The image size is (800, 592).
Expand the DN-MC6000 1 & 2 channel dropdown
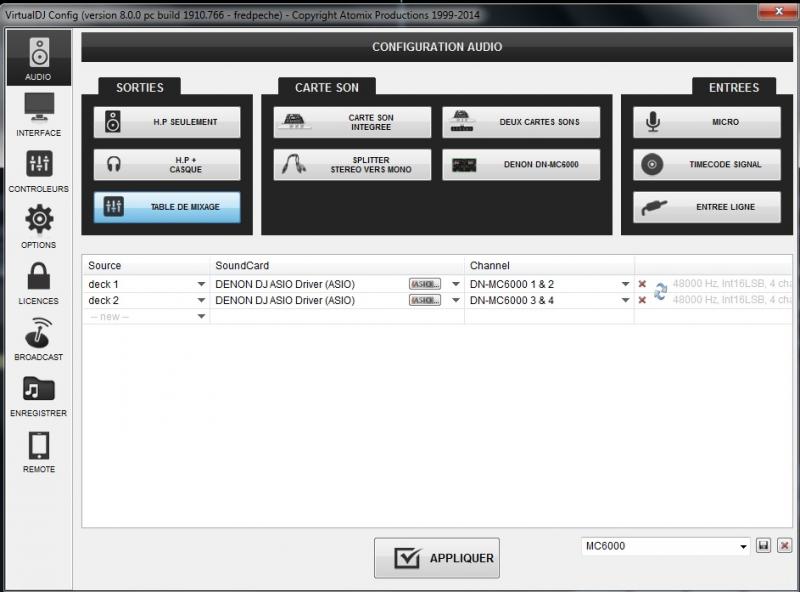click(x=625, y=284)
